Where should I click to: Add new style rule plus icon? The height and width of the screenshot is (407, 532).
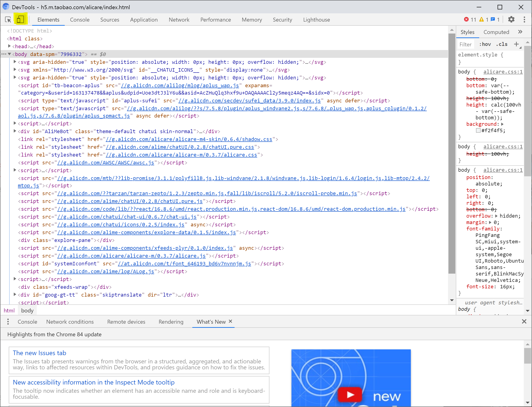pyautogui.click(x=516, y=44)
